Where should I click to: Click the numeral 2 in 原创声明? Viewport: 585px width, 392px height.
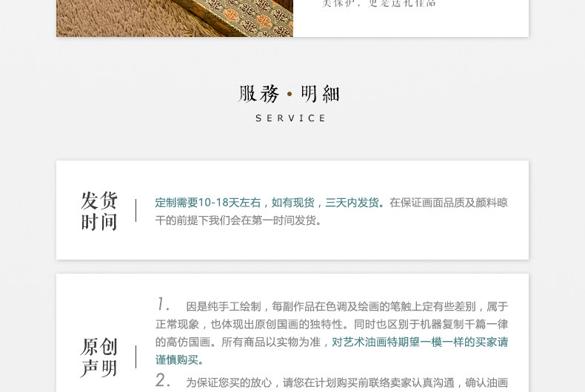[163, 380]
